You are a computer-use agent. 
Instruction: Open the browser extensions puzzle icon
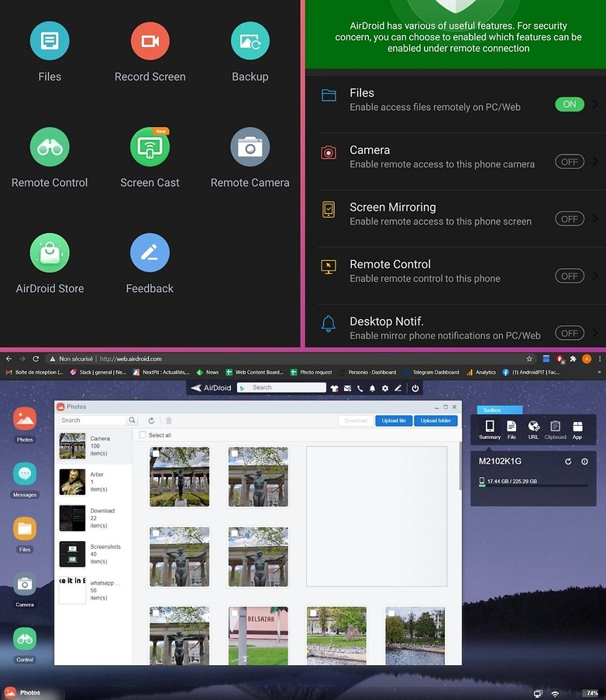pyautogui.click(x=573, y=359)
